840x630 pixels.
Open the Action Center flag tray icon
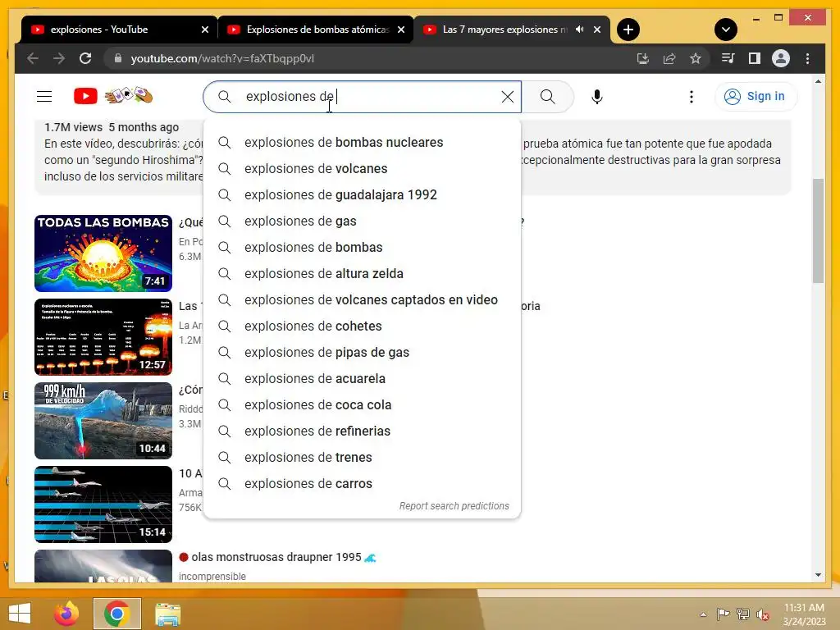[723, 614]
